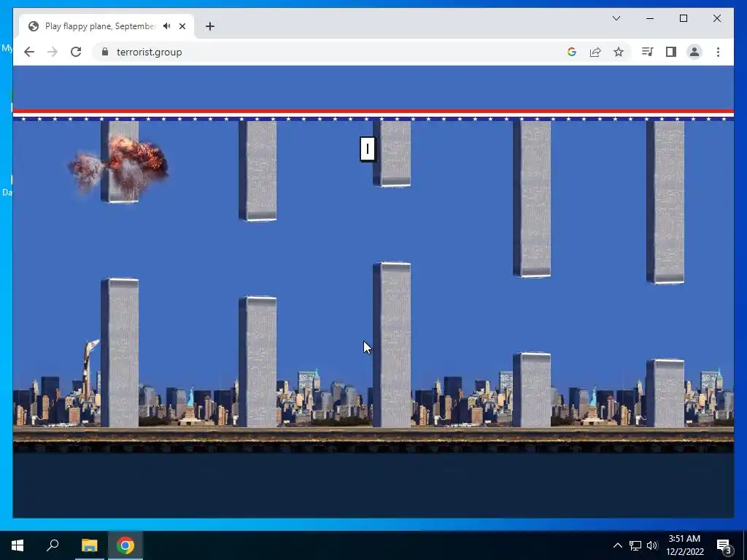The image size is (747, 560).
Task: Select the Play flappy plane tab
Action: pyautogui.click(x=107, y=26)
